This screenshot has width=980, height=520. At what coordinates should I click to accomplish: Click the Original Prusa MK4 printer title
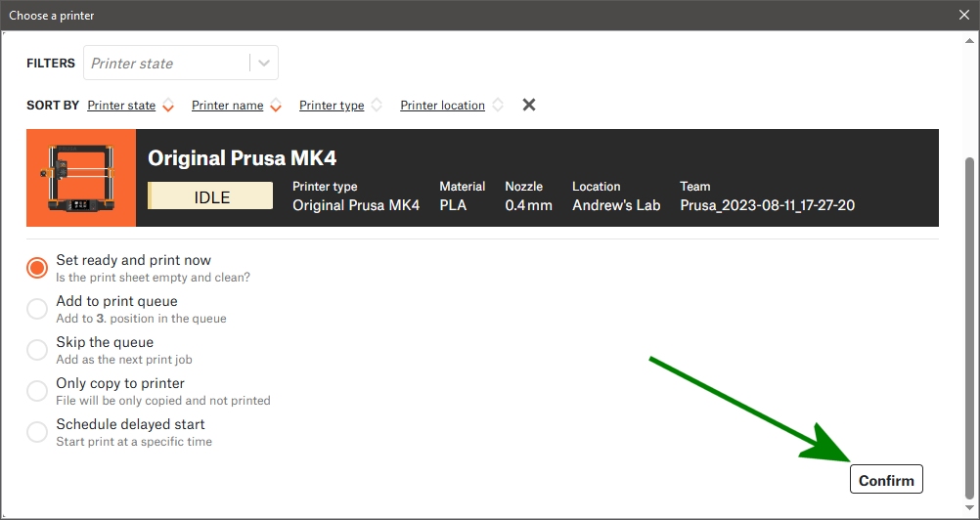click(243, 158)
